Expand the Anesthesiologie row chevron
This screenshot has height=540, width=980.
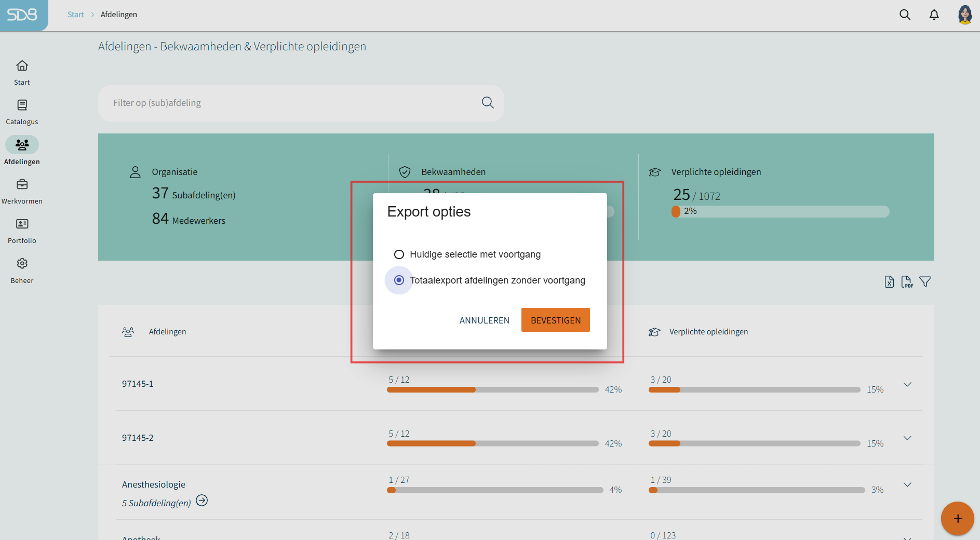pos(907,484)
